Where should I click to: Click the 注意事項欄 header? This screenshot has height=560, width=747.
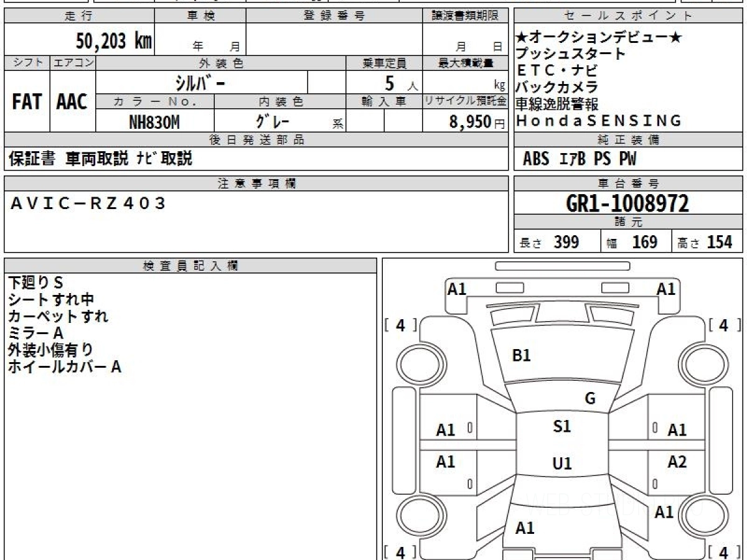[256, 183]
